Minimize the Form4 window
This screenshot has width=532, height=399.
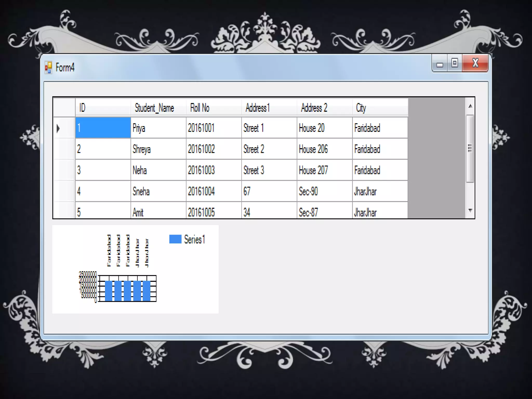click(x=440, y=63)
